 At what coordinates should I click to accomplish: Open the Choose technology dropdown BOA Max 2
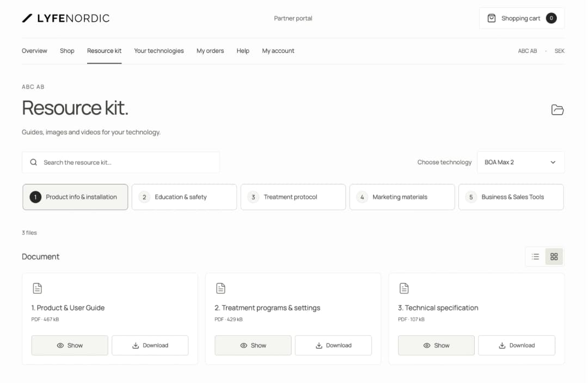coord(520,162)
